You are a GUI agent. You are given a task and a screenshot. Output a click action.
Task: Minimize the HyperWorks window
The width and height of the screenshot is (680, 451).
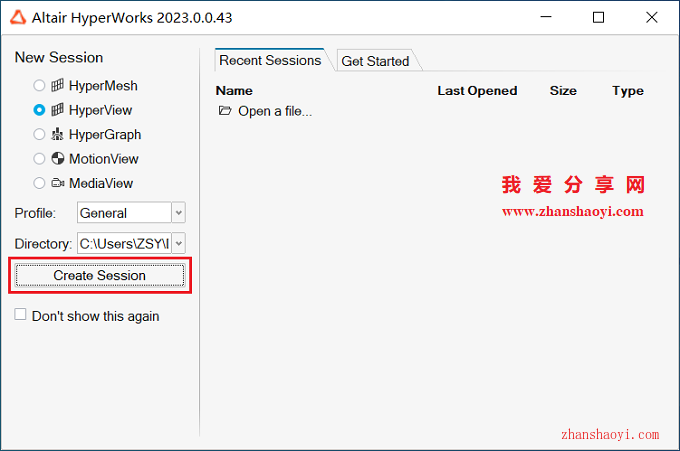click(546, 17)
